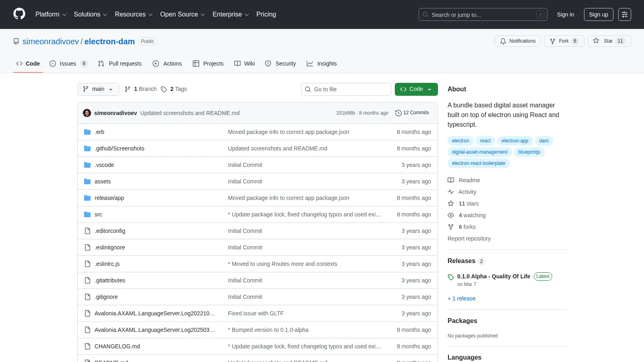The height and width of the screenshot is (362, 644).
Task: Switch to the Actions tab
Action: coord(167,64)
